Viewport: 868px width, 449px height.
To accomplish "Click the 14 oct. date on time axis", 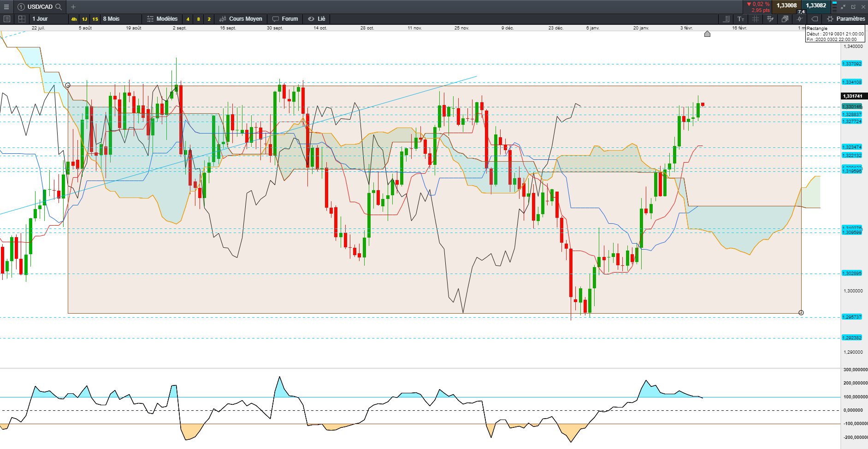I will [320, 28].
